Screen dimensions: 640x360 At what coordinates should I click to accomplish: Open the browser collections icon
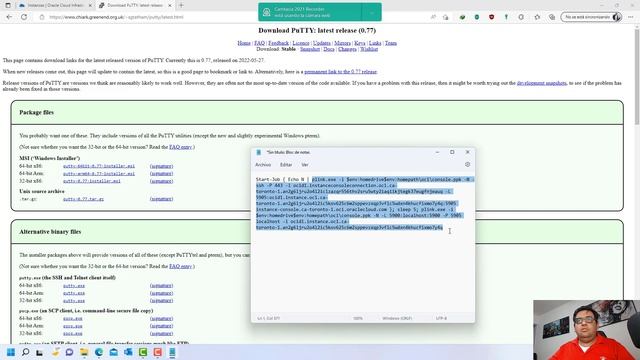[552, 17]
